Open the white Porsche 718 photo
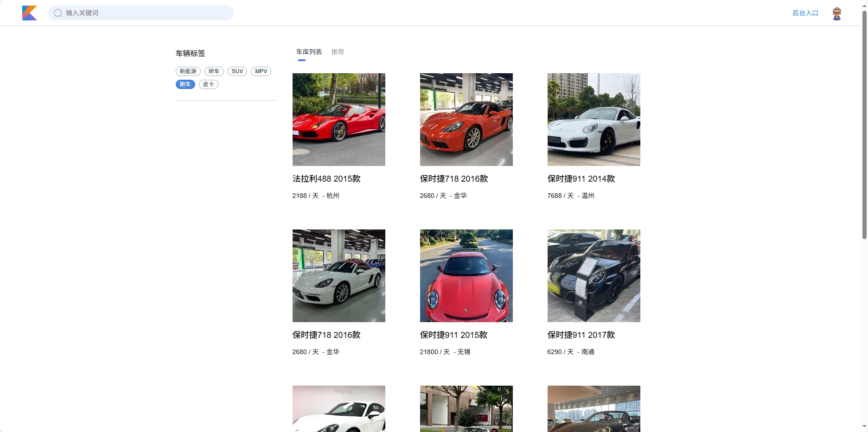This screenshot has width=868, height=432. pos(339,276)
